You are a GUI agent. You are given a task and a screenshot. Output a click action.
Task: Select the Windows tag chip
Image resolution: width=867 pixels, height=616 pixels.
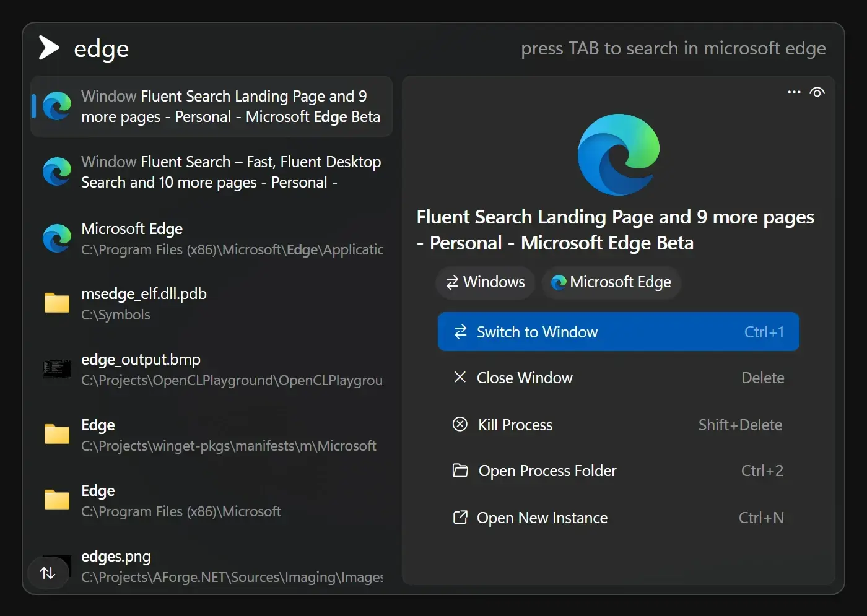(x=486, y=282)
